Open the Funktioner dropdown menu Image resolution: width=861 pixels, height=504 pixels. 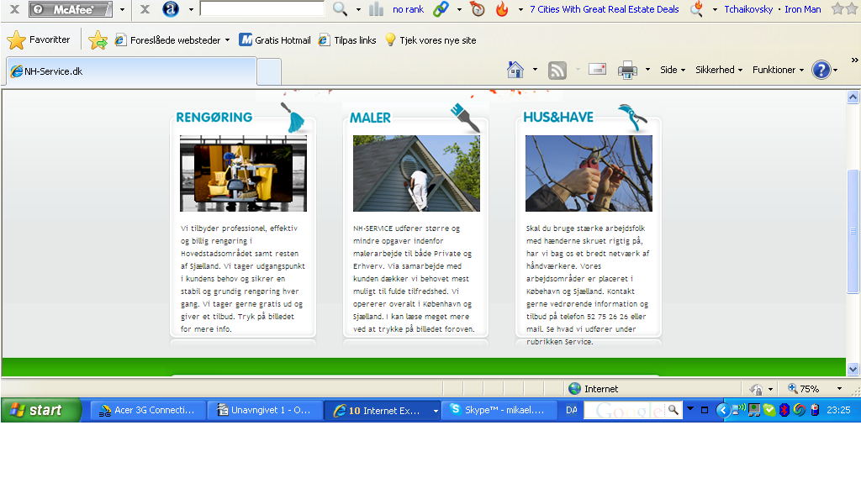point(778,71)
